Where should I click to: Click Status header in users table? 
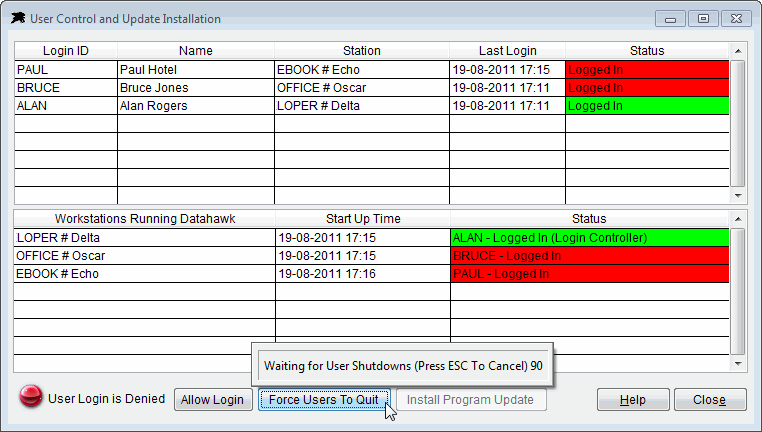click(647, 51)
